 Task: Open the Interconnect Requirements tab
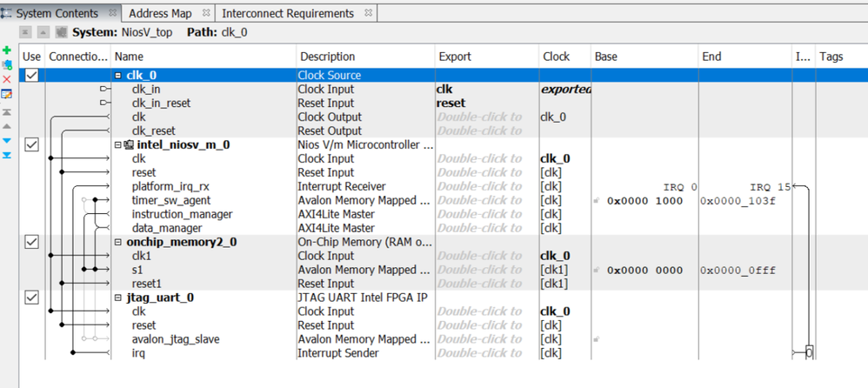coord(287,13)
